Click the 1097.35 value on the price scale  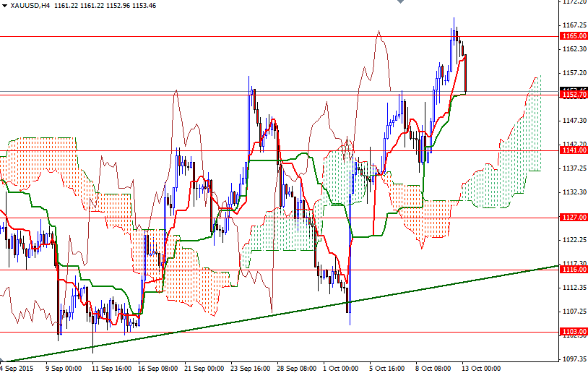[x=574, y=359]
